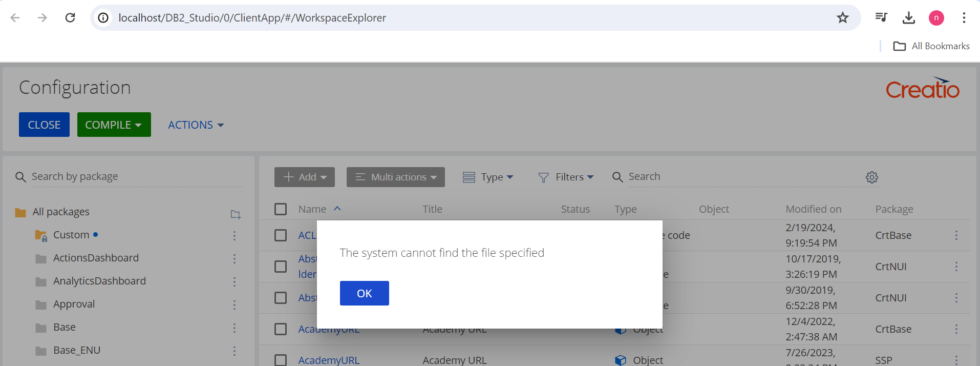This screenshot has width=980, height=366.
Task: Reload the page in the browser
Action: tap(70, 18)
